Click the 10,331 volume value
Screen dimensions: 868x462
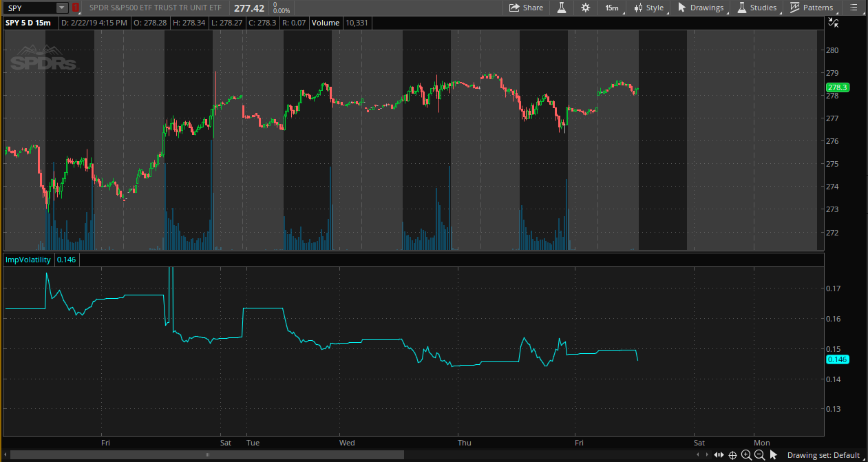pos(358,23)
